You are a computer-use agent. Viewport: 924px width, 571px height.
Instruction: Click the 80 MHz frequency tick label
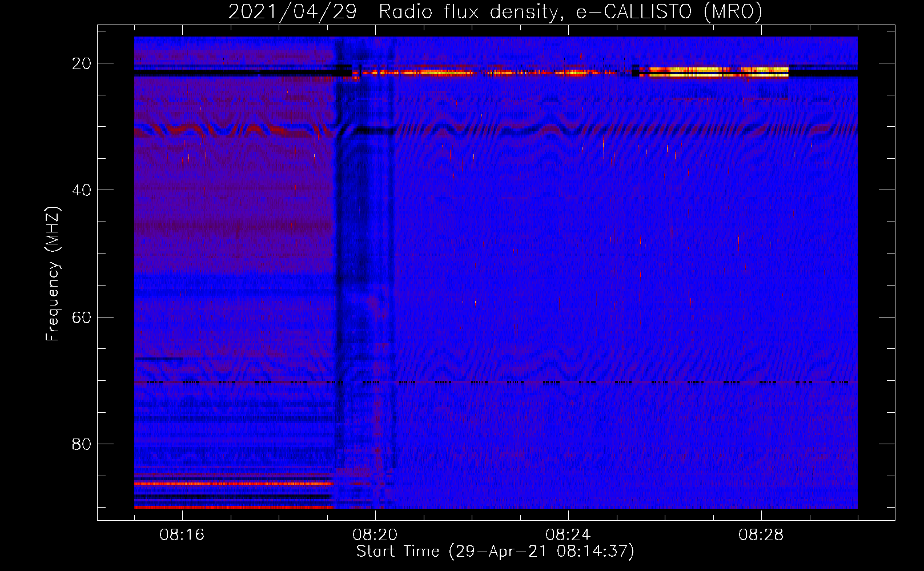(82, 444)
